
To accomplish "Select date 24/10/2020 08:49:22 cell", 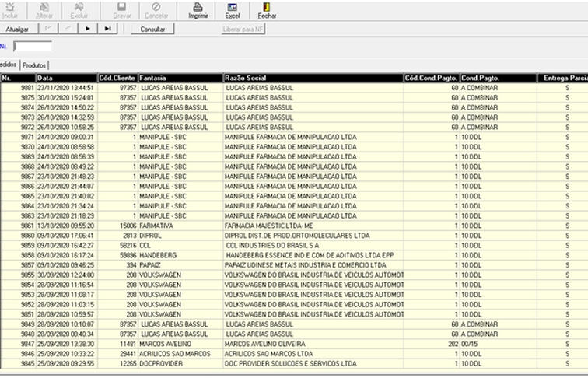I will (66, 166).
